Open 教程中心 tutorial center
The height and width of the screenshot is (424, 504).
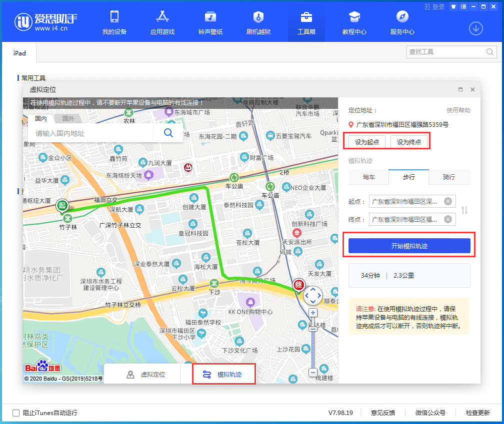pos(354,22)
